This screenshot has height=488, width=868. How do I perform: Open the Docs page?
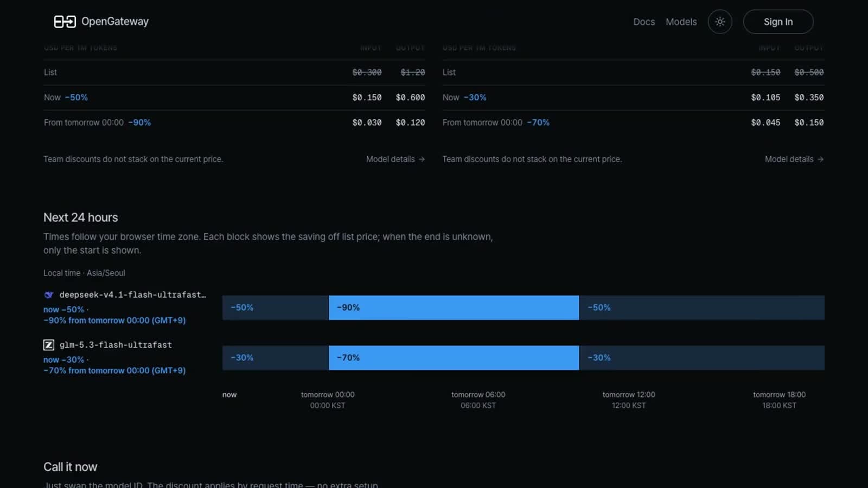[644, 22]
